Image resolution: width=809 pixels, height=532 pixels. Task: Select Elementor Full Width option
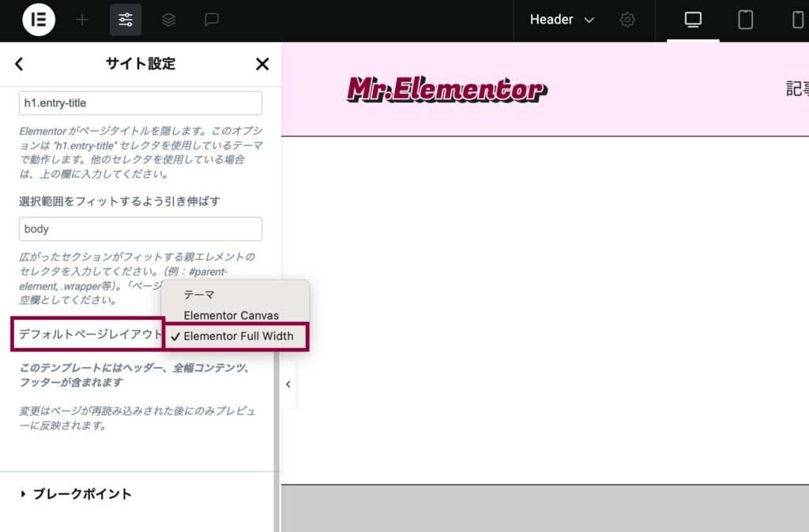click(x=235, y=336)
